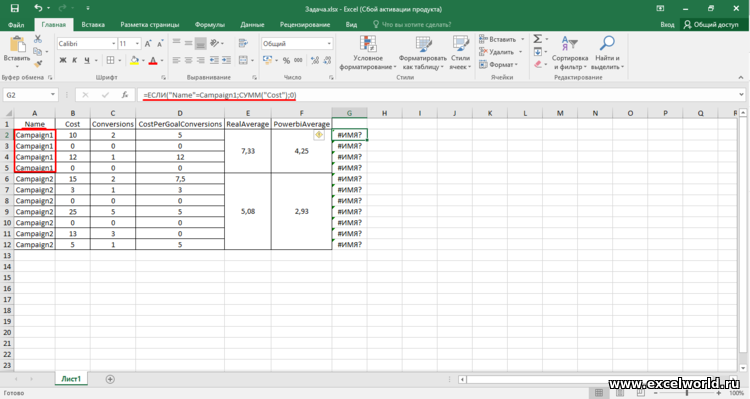
Task: Open Ribbon Display Options icon
Action: click(x=661, y=8)
